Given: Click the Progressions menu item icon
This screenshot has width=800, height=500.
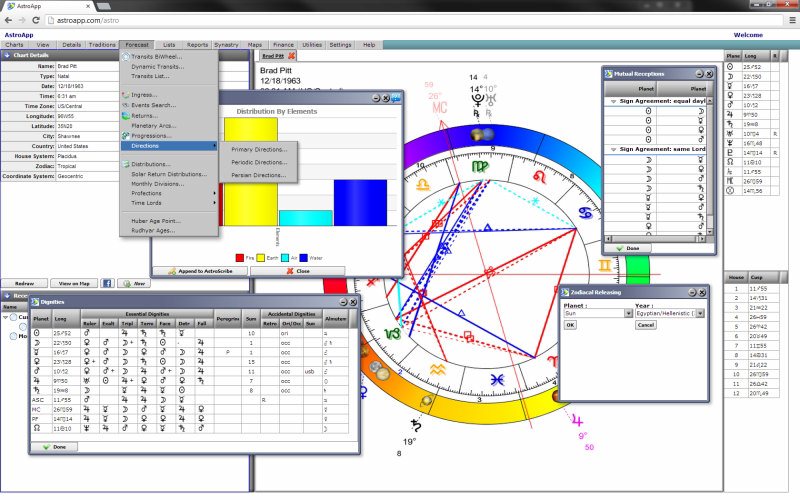Looking at the screenshot, I should pyautogui.click(x=125, y=135).
